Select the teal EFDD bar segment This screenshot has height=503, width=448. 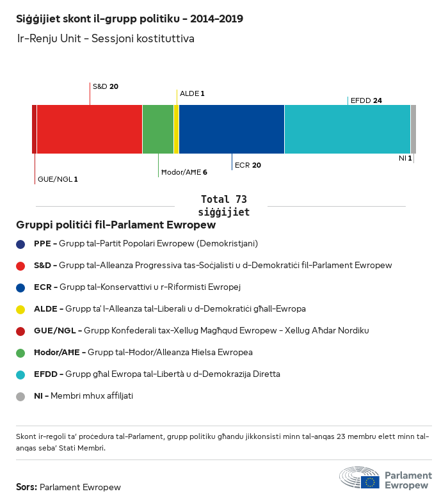tap(347, 129)
